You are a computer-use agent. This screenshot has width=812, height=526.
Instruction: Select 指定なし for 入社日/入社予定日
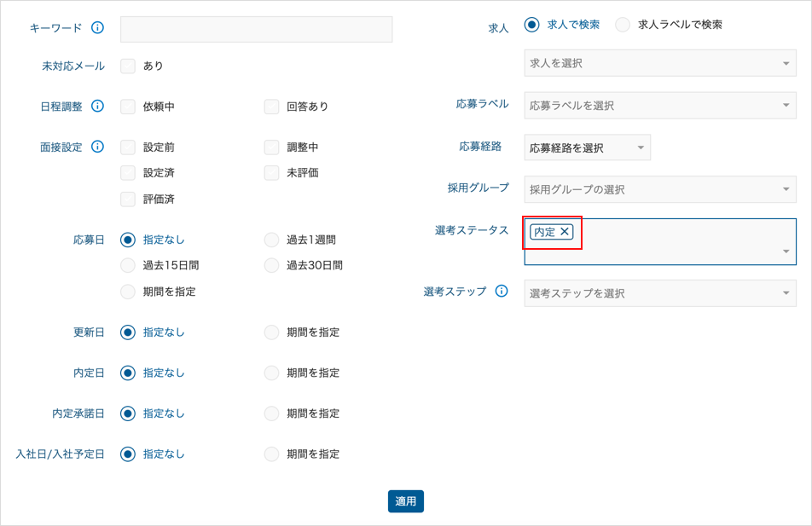[x=128, y=454]
